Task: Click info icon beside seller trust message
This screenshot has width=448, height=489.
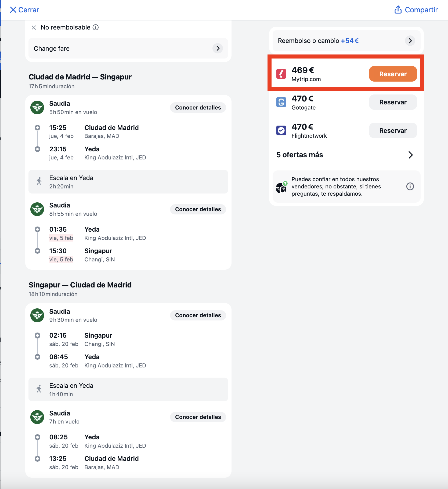Action: click(x=410, y=186)
